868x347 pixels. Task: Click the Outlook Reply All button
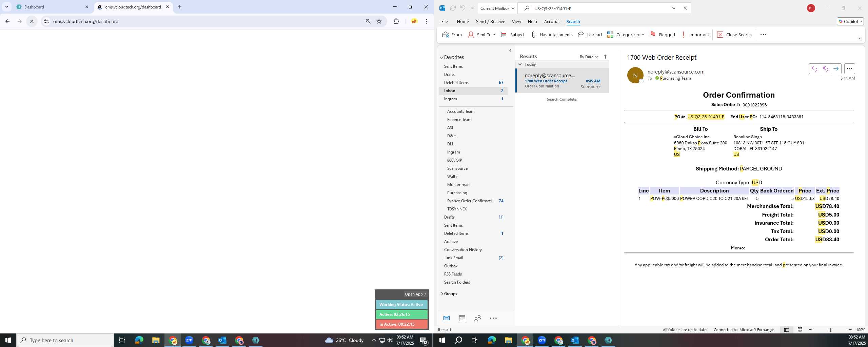click(x=825, y=69)
